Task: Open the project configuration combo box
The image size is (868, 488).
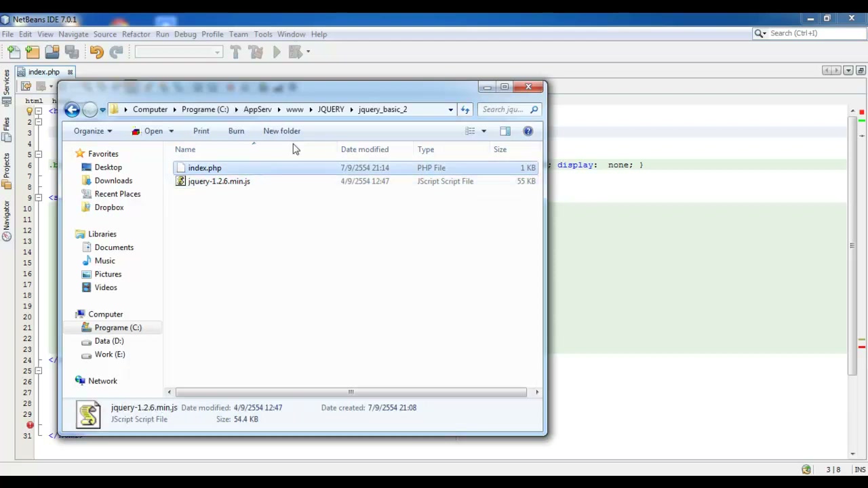Action: [178, 52]
